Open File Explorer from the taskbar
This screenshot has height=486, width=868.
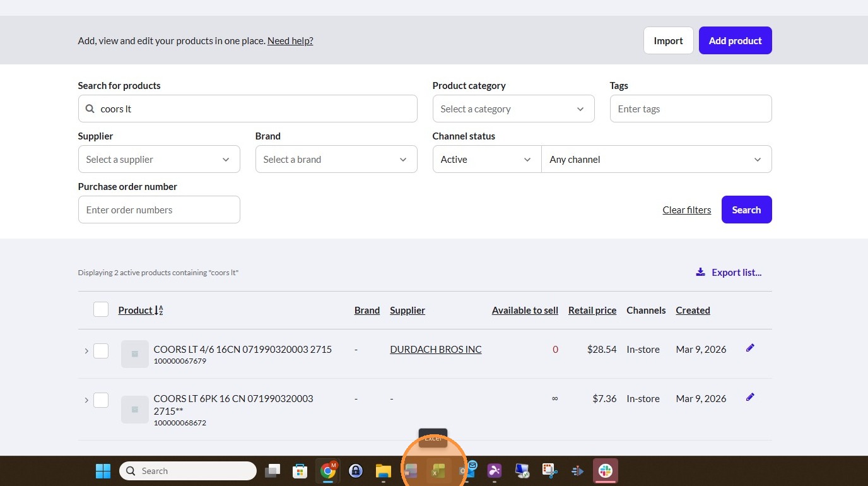384,471
